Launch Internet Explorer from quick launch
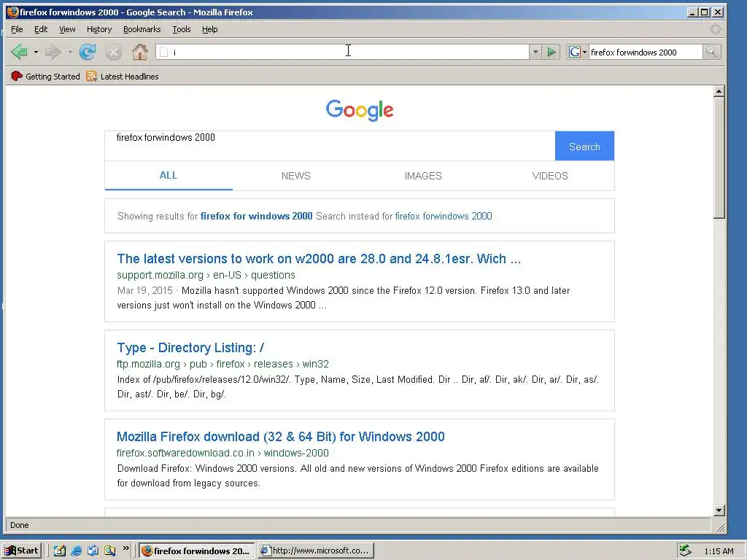This screenshot has width=747, height=560. pos(76,551)
